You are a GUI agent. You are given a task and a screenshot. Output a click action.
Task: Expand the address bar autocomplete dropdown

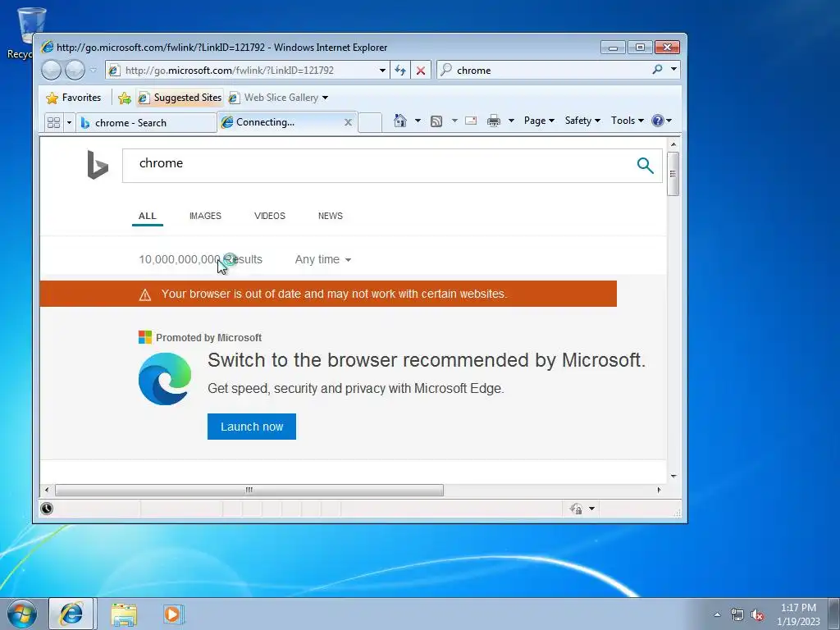tap(382, 71)
